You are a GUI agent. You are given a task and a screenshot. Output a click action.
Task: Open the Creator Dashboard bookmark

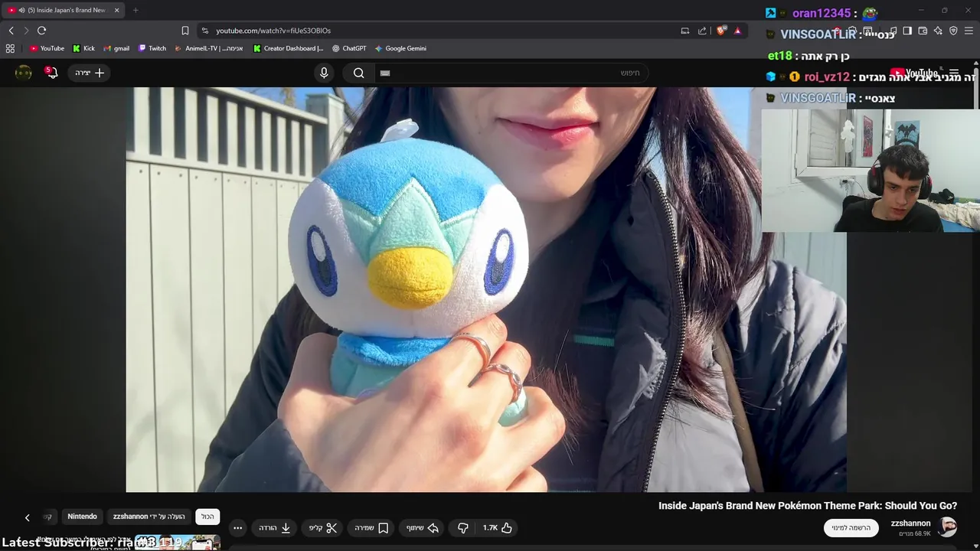click(288, 48)
